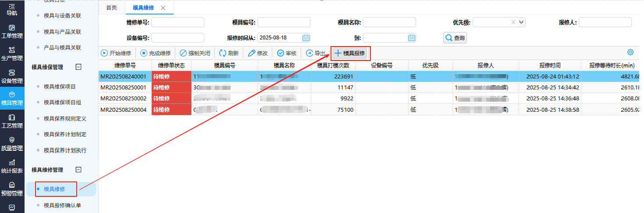The width and height of the screenshot is (644, 213).
Task: Select 模具保养计划制定 in the sidebar tree
Action: tap(65, 135)
